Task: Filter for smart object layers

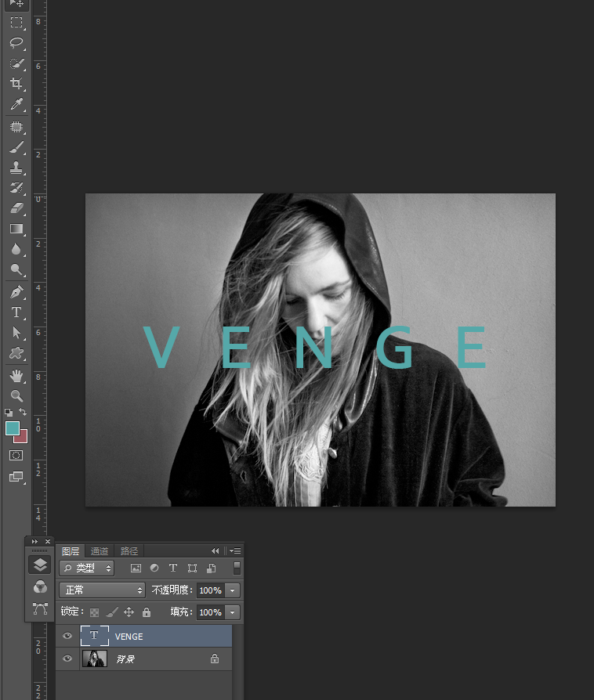Action: (212, 568)
